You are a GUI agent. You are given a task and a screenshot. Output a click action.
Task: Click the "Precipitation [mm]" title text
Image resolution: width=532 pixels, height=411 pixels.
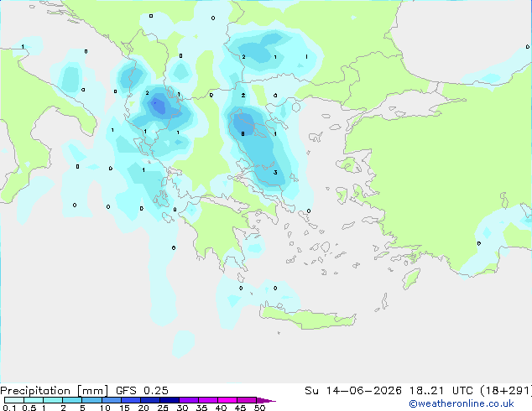pyautogui.click(x=54, y=391)
